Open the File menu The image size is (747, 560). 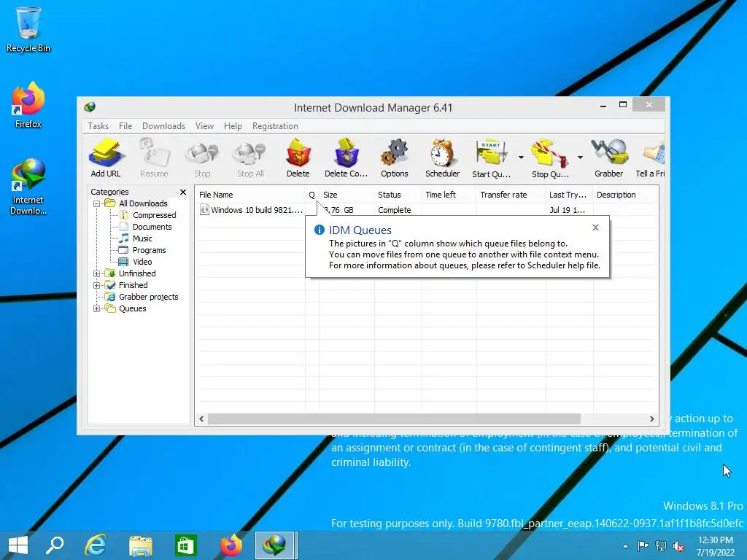click(125, 126)
